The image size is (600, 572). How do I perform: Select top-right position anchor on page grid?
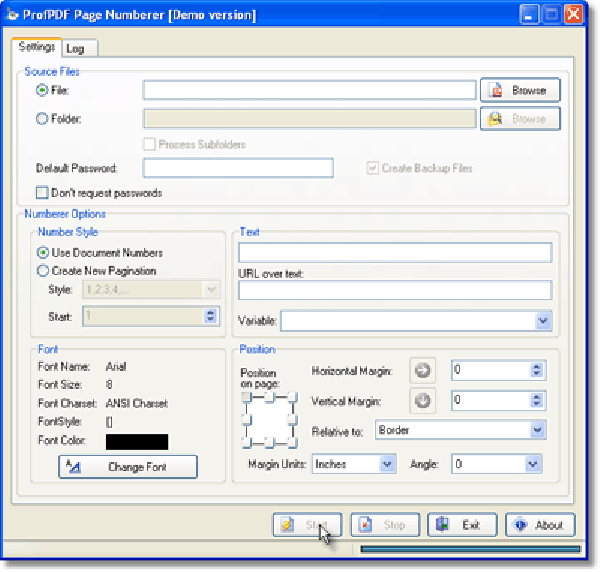point(292,397)
